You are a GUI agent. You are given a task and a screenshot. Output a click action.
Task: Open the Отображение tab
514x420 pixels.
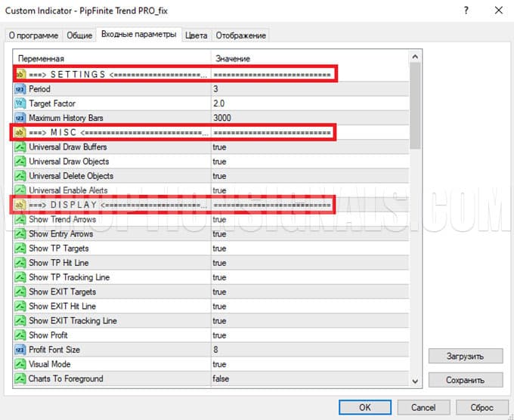[x=240, y=36]
